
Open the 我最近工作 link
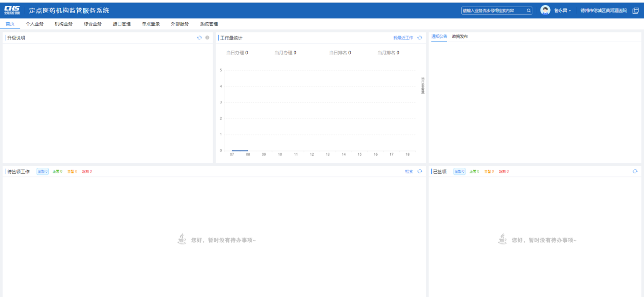[403, 38]
